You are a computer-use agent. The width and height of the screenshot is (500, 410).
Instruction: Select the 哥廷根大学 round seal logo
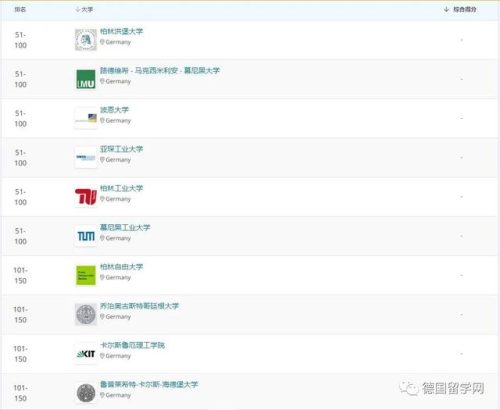coord(86,314)
